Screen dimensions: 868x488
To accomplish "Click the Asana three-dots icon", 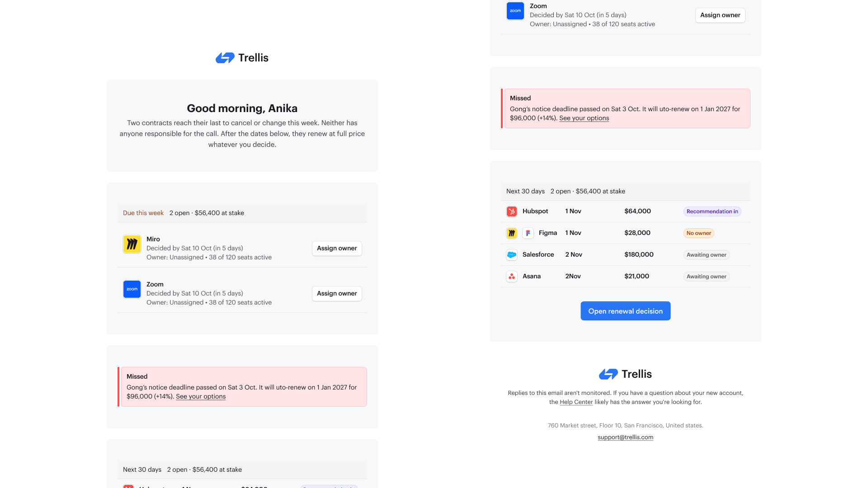I will (x=512, y=277).
